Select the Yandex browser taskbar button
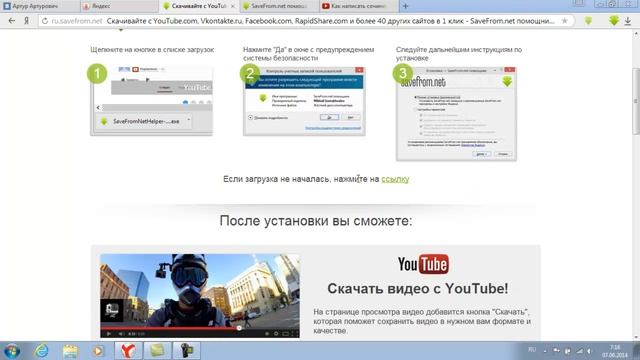The width and height of the screenshot is (640, 360). click(x=128, y=351)
